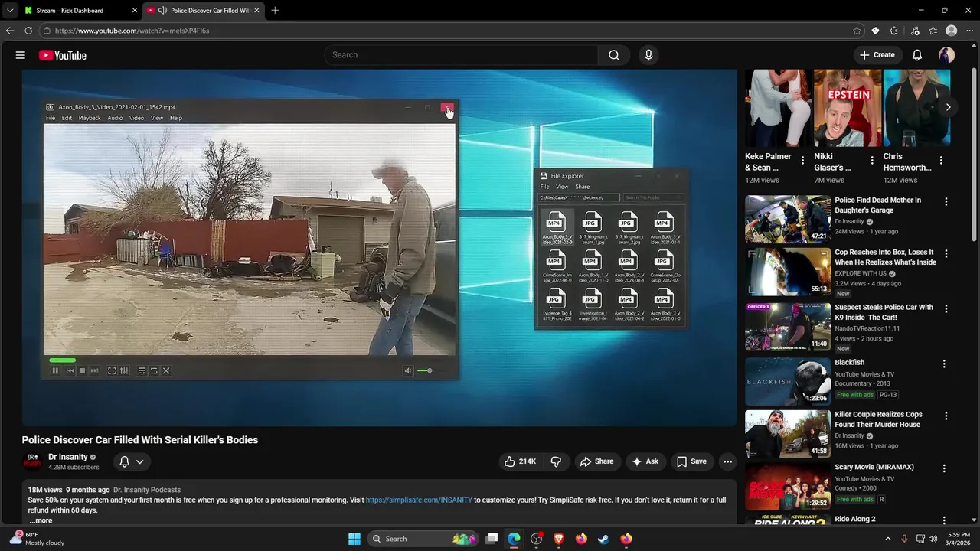980x551 pixels.
Task: Open options for Suspect Steals Police Car video
Action: (946, 309)
